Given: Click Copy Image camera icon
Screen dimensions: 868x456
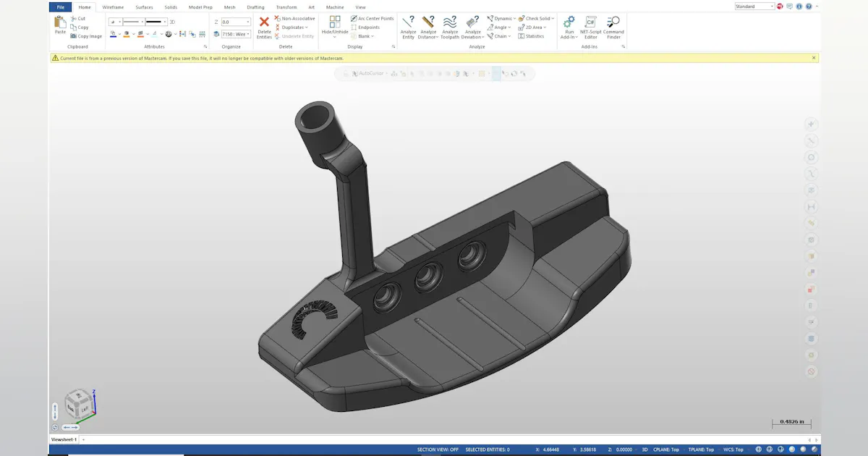Looking at the screenshot, I should [73, 36].
